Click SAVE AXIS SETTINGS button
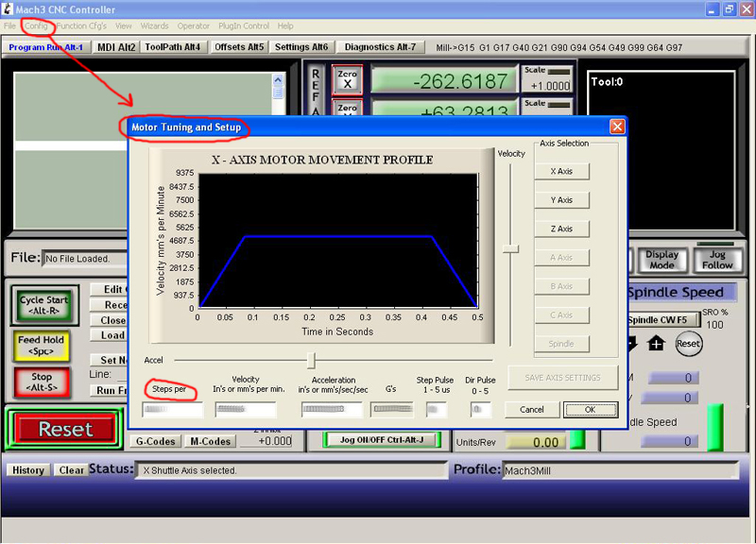Screen dimensions: 756x544 tap(562, 378)
